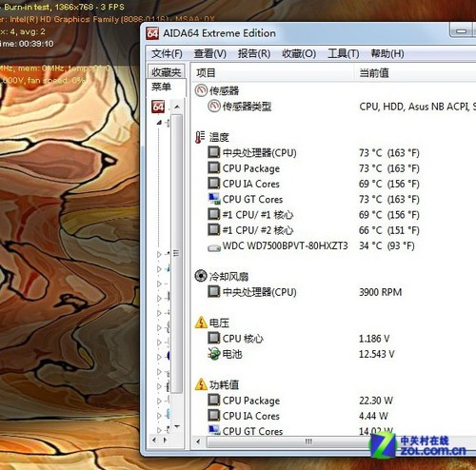Screen dimensions: 476x470
Task: Click the 冷却风扇 fan icon
Action: pos(201,276)
